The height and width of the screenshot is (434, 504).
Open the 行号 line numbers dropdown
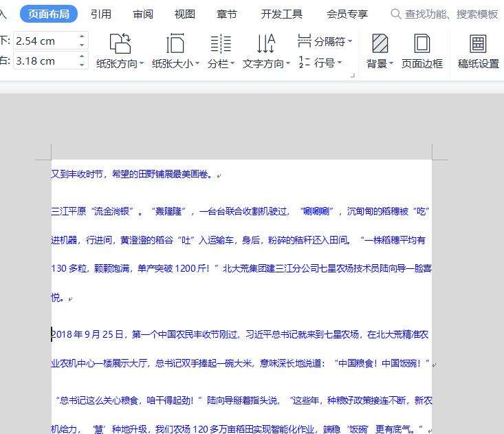pos(320,63)
